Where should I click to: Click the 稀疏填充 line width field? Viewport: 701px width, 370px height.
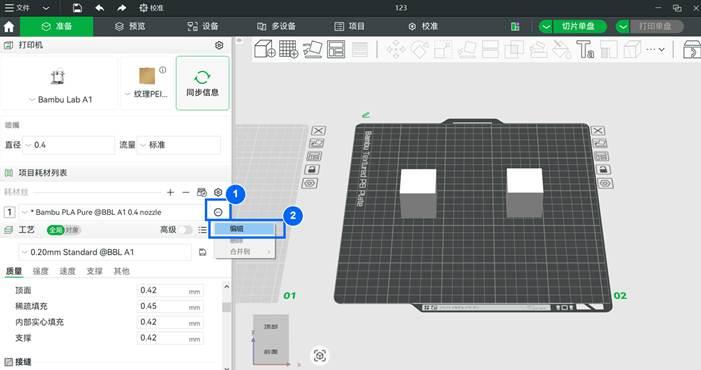tap(170, 306)
